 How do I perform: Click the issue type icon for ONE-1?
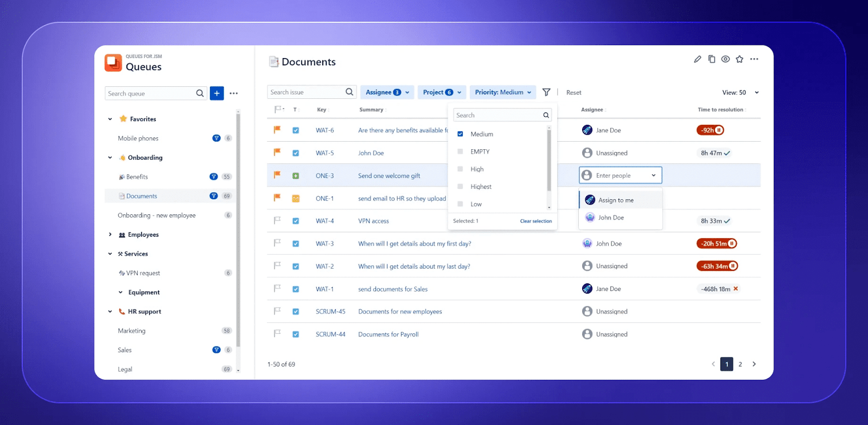click(x=296, y=199)
